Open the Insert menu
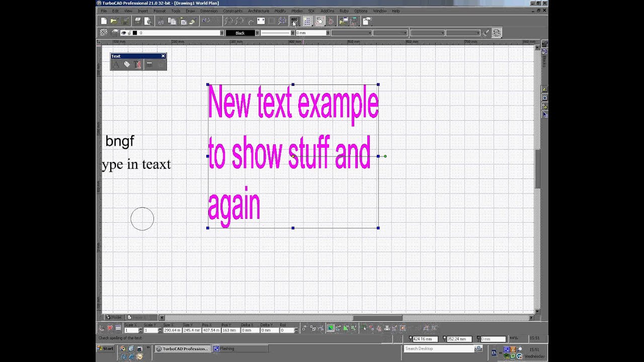Viewport: 644px width, 362px height. [143, 11]
